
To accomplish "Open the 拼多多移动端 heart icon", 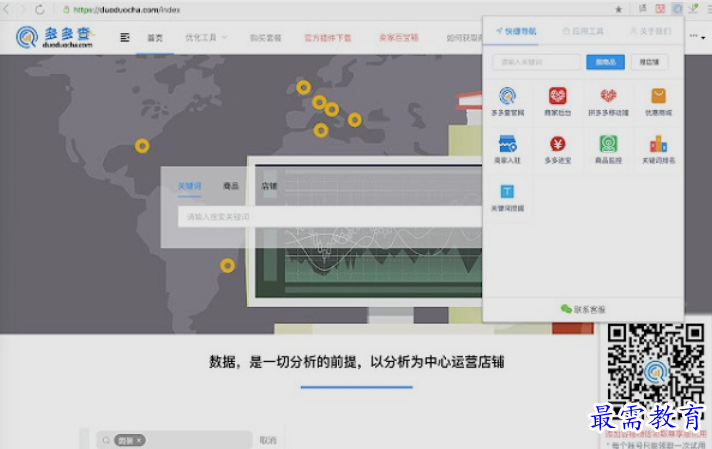I will [608, 96].
